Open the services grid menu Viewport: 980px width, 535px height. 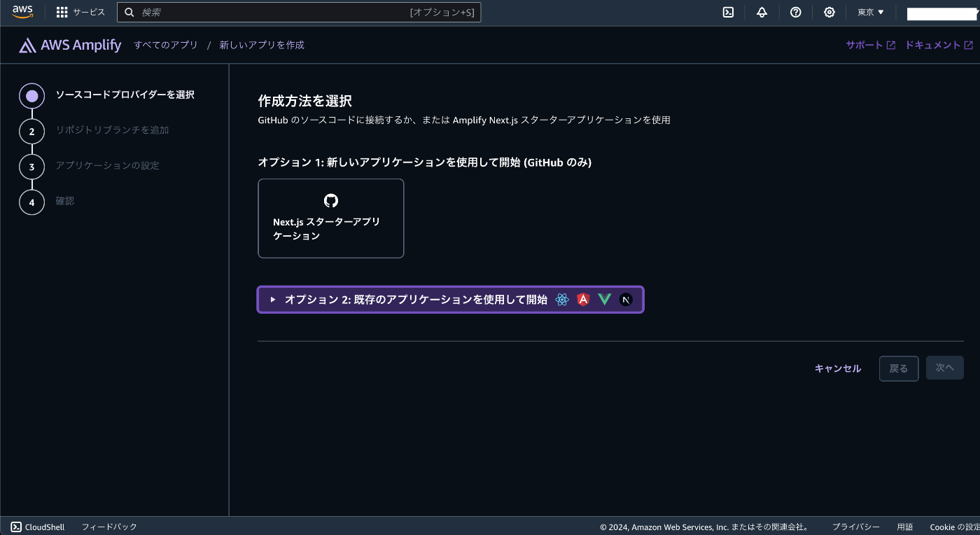(62, 12)
